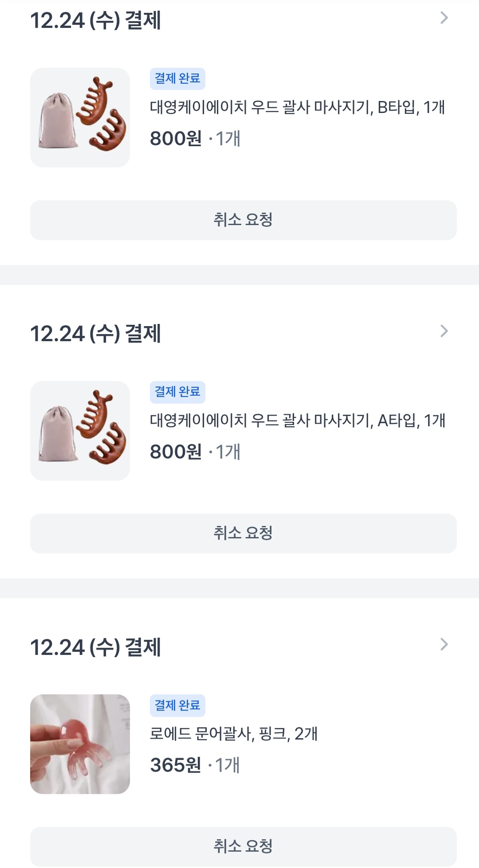Tap the 결제 완료 badge on A타입 order
The width and height of the screenshot is (479, 868).
click(177, 392)
